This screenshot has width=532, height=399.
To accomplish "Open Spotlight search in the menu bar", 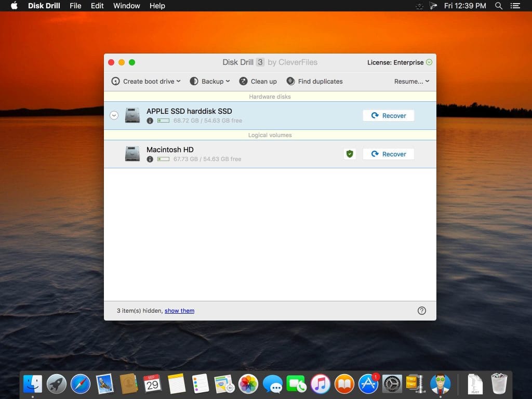I will (498, 6).
